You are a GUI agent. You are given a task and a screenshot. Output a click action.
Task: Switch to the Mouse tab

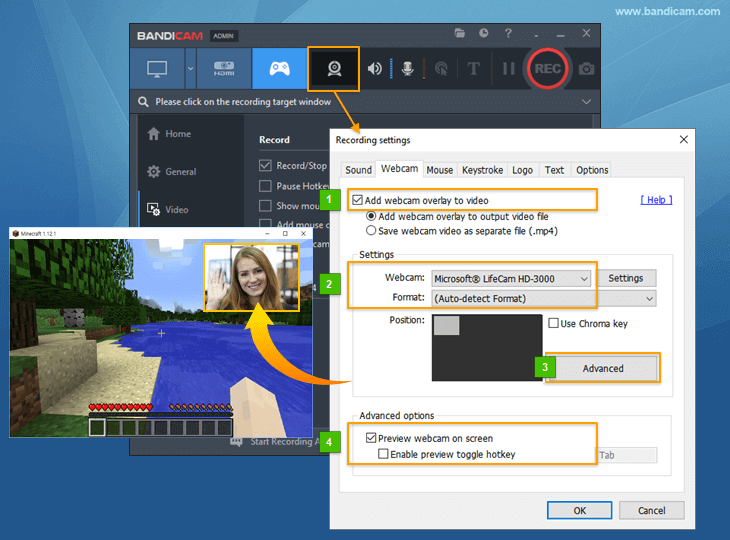click(439, 170)
